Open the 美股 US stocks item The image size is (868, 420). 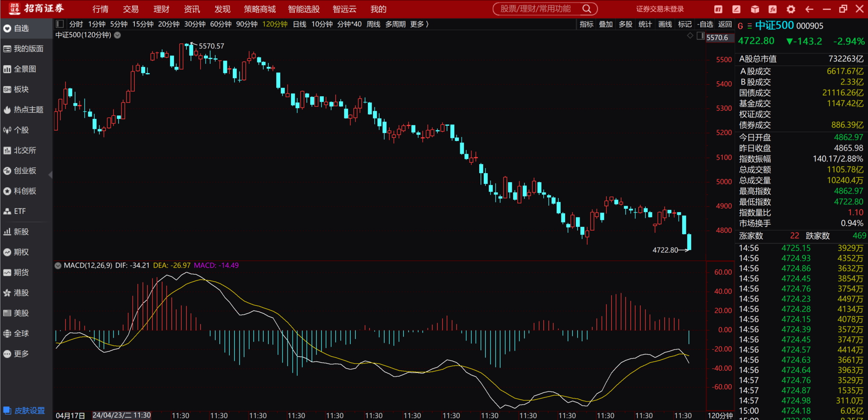pyautogui.click(x=26, y=313)
